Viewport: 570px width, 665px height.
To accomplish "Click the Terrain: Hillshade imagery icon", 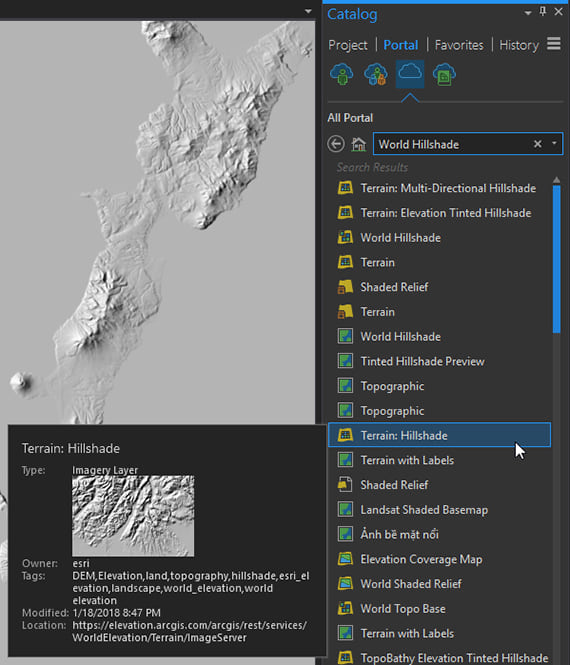I will point(345,435).
